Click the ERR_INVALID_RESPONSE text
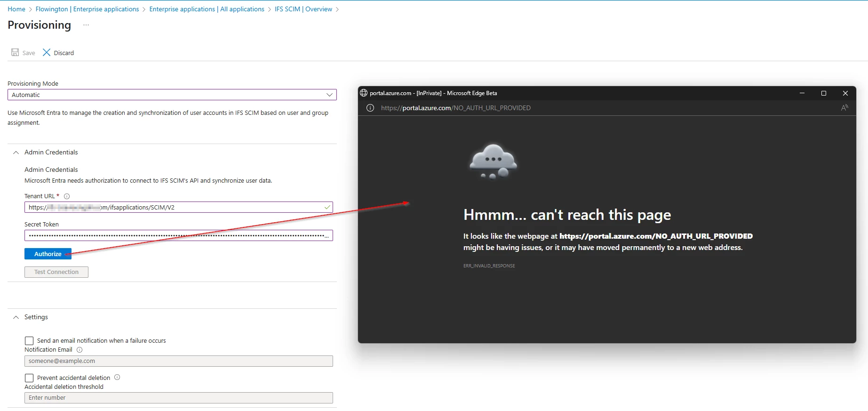This screenshot has height=411, width=868. 489,266
